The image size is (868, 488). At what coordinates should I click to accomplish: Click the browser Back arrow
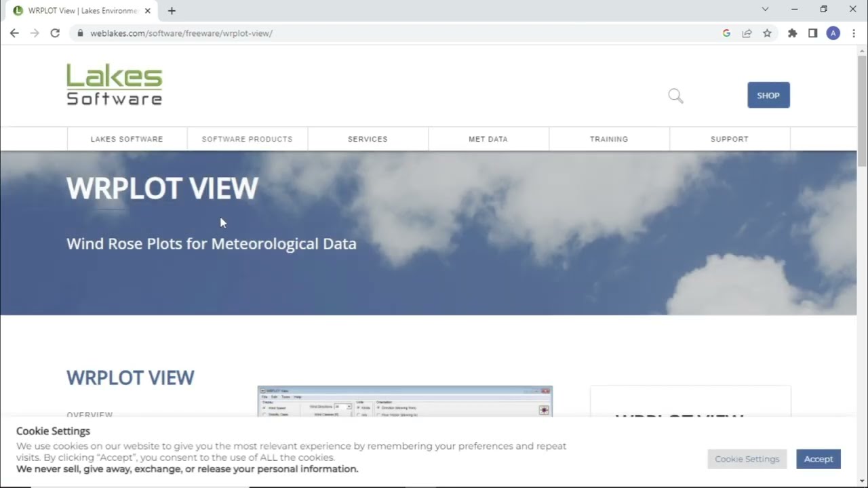pos(14,33)
